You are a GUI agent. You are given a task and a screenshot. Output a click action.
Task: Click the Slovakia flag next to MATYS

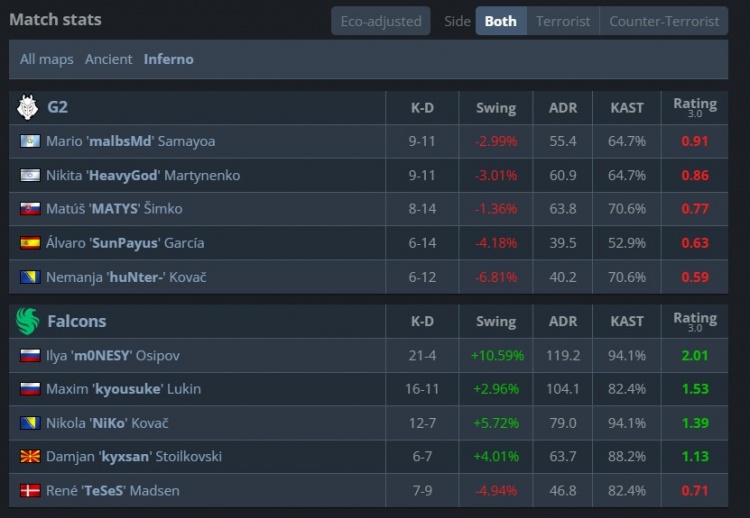[x=29, y=209]
